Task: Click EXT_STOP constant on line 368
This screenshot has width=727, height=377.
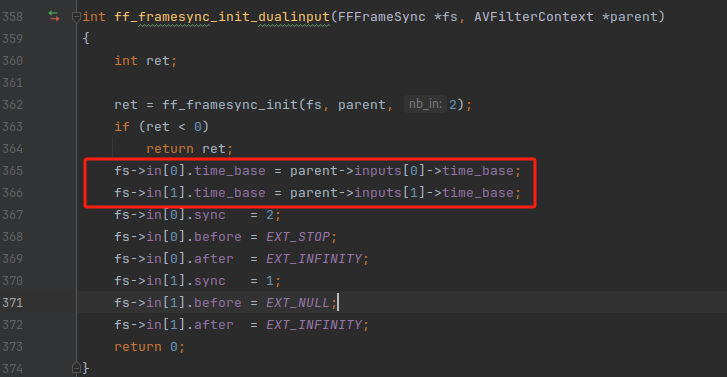Action: tap(298, 236)
